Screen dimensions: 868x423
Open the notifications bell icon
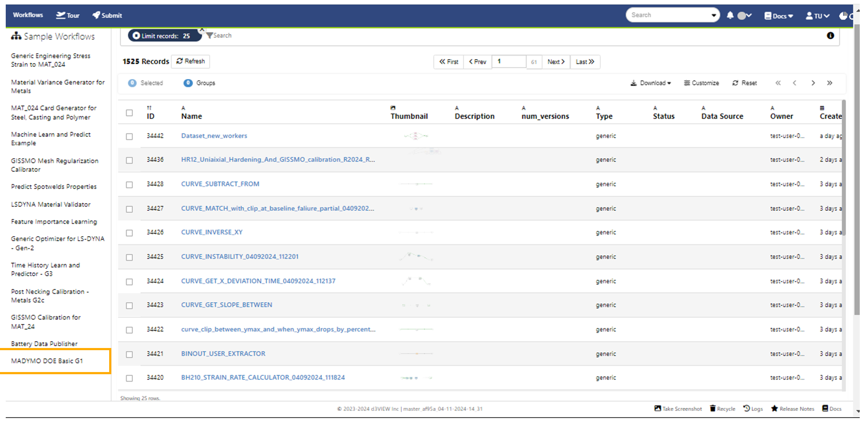tap(730, 15)
